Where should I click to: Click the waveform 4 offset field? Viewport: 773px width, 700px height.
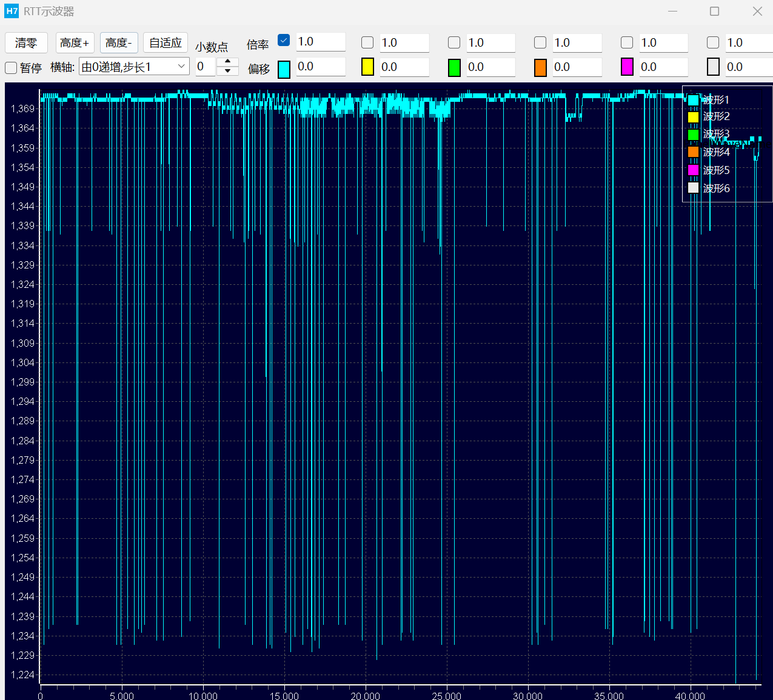(x=577, y=67)
